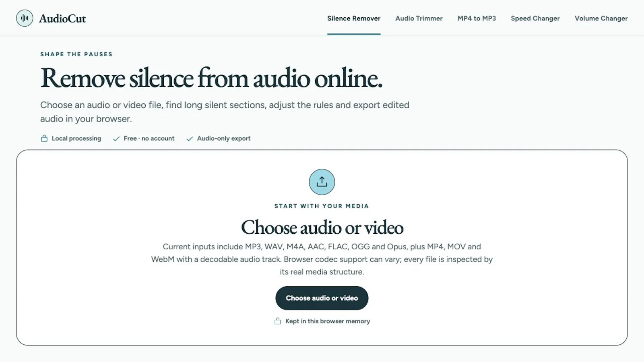Click the Choose audio or video button
Viewport: 644px width, 362px height.
322,298
